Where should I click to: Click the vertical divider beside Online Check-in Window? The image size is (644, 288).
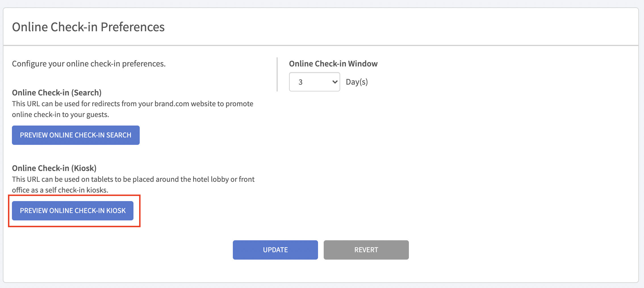click(277, 74)
